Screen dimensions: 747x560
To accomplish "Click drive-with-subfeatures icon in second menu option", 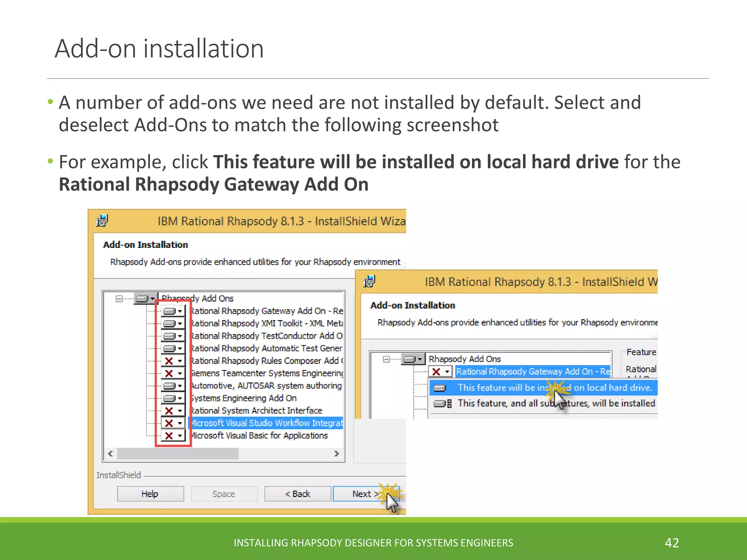I will [x=443, y=404].
